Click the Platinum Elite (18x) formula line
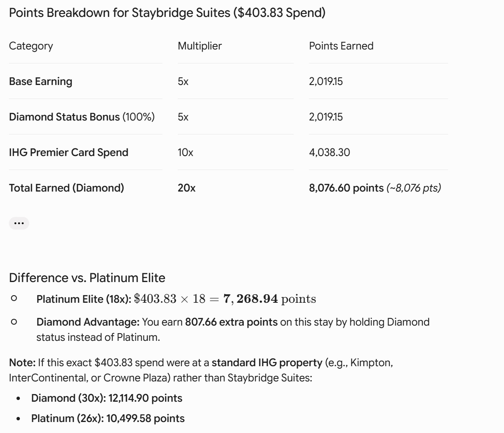504x433 pixels. [176, 299]
